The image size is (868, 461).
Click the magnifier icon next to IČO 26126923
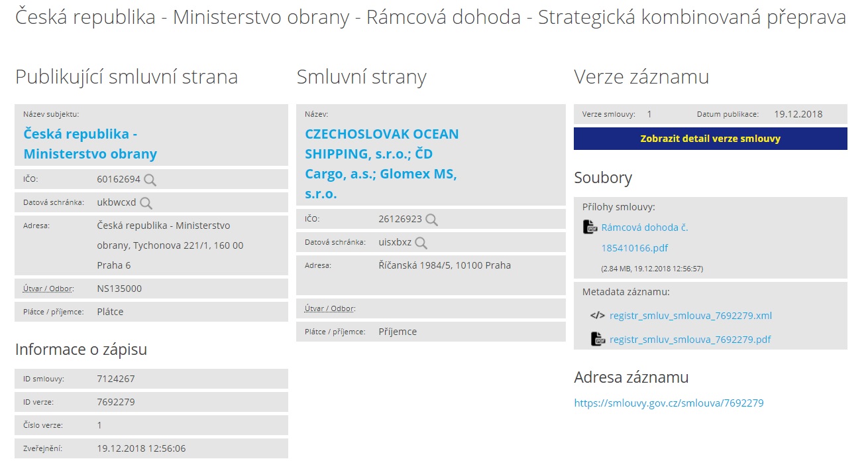coord(431,220)
